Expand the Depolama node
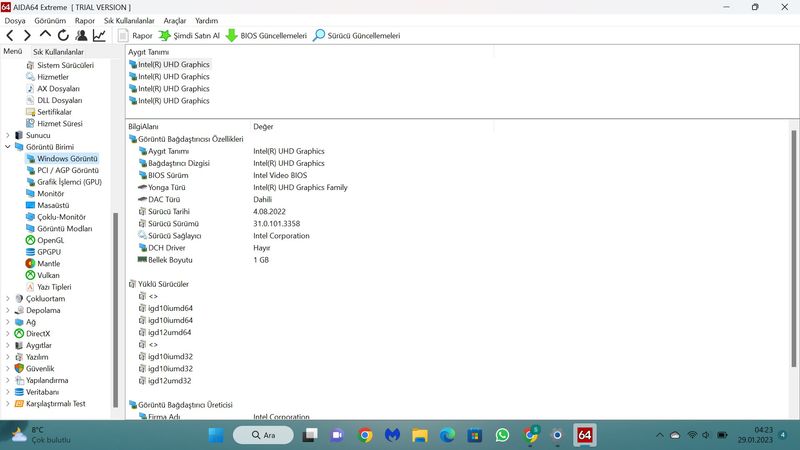800x450 pixels. tap(8, 310)
